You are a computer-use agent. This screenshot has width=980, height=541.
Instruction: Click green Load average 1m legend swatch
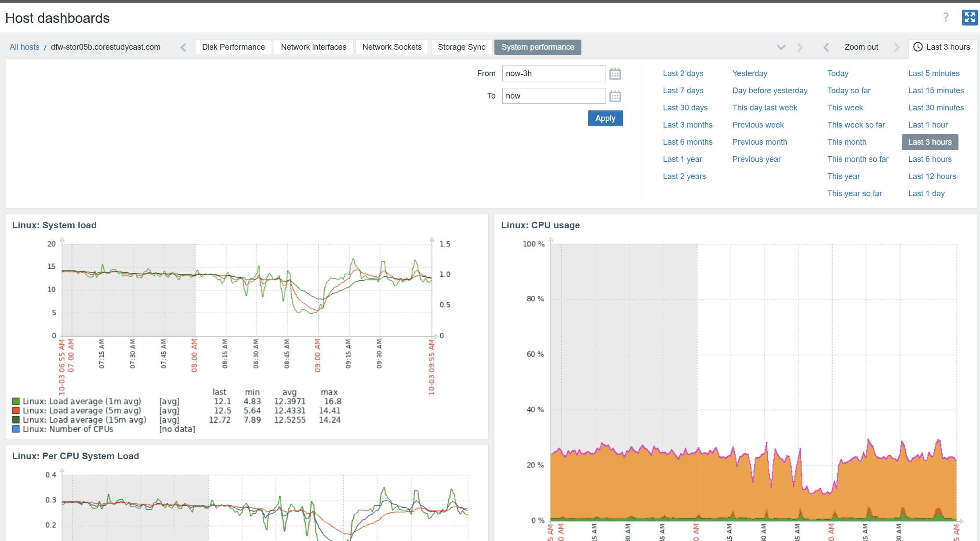click(x=16, y=401)
